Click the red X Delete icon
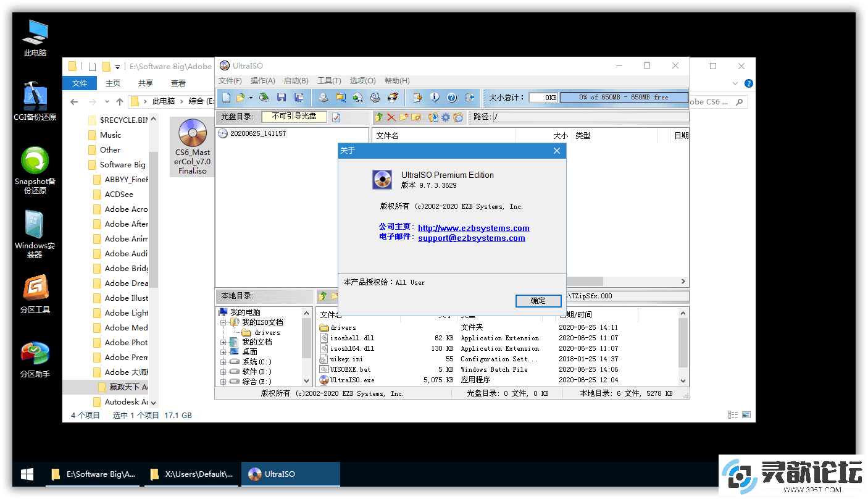 click(391, 117)
